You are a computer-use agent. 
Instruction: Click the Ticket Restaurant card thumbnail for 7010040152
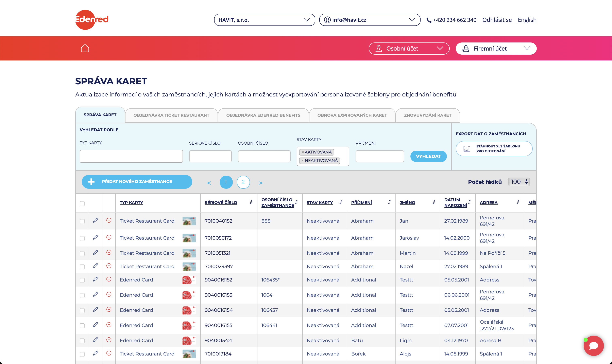(189, 221)
